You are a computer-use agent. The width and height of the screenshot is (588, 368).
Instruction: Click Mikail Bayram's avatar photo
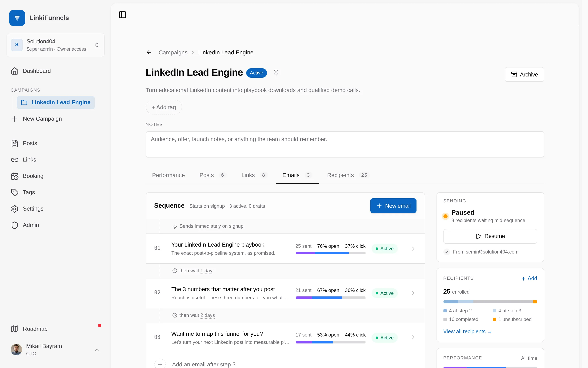(x=16, y=350)
